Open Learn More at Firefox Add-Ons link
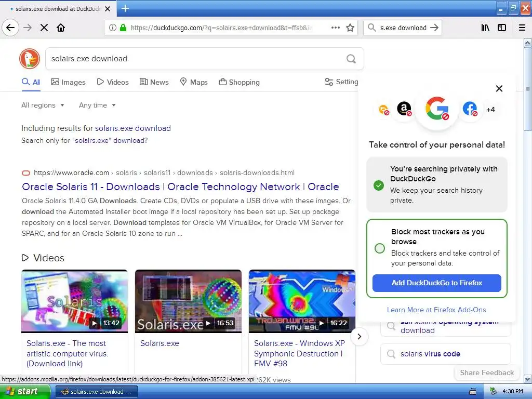Image resolution: width=532 pixels, height=399 pixels. tap(436, 310)
